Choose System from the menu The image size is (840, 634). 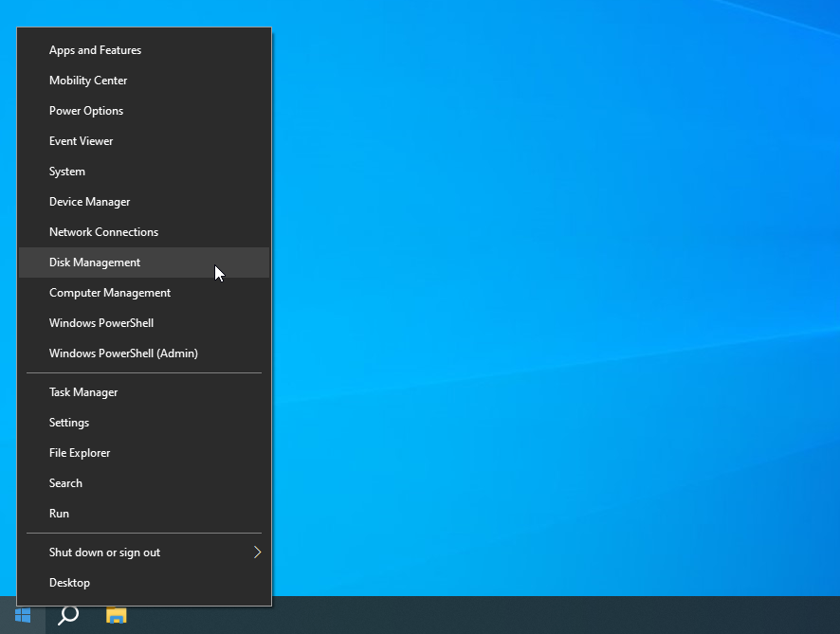[144, 172]
